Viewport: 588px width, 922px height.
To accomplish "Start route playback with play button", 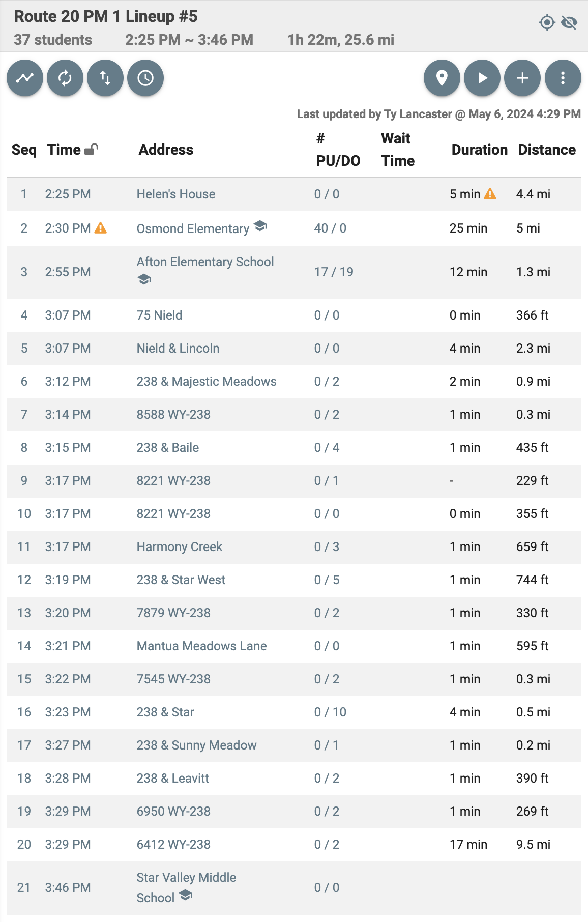I will tap(482, 78).
